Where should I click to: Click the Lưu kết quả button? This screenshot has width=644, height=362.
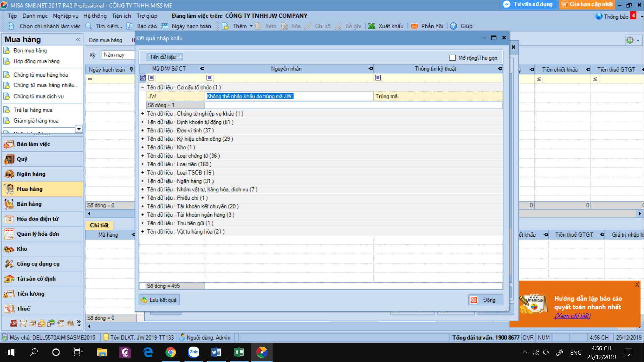159,300
